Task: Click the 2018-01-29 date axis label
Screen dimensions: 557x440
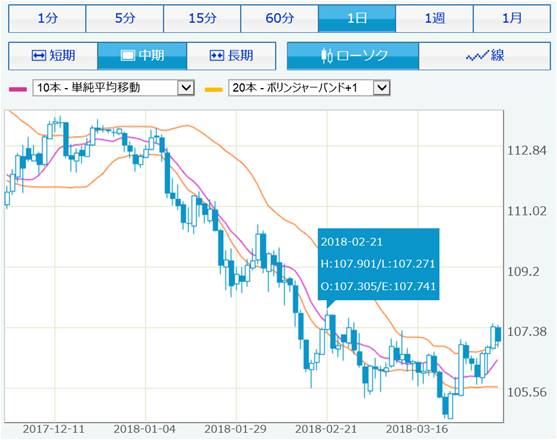Action: point(235,429)
